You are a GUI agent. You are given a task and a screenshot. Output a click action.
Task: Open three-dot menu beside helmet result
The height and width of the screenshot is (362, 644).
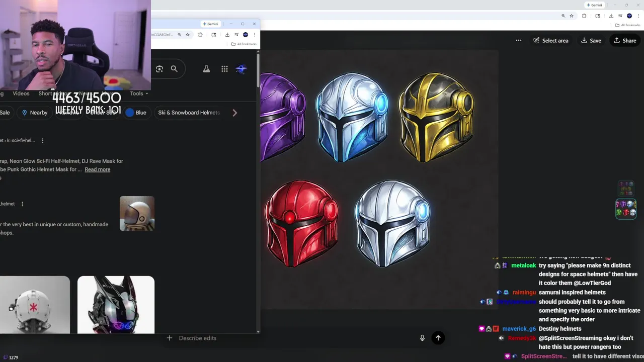click(22, 204)
